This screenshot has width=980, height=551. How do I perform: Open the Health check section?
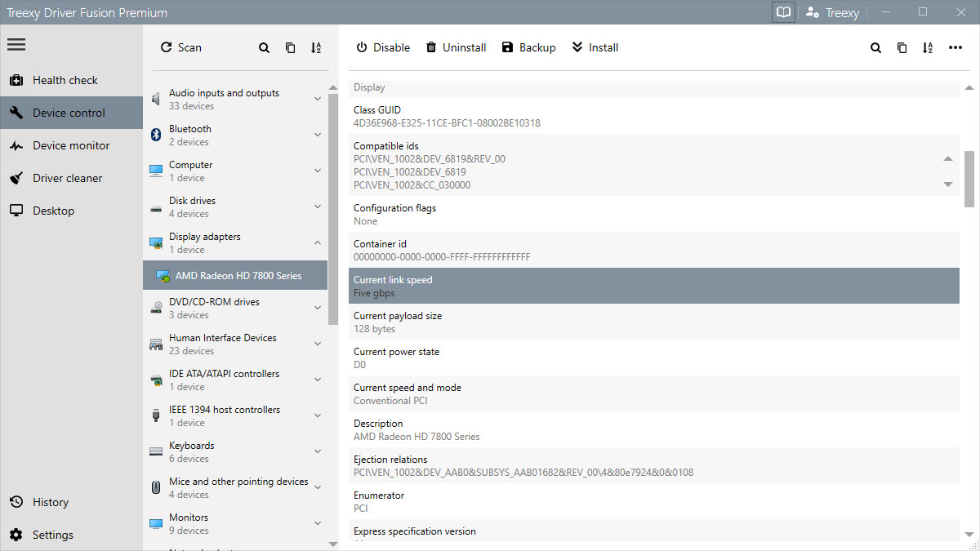click(x=65, y=80)
